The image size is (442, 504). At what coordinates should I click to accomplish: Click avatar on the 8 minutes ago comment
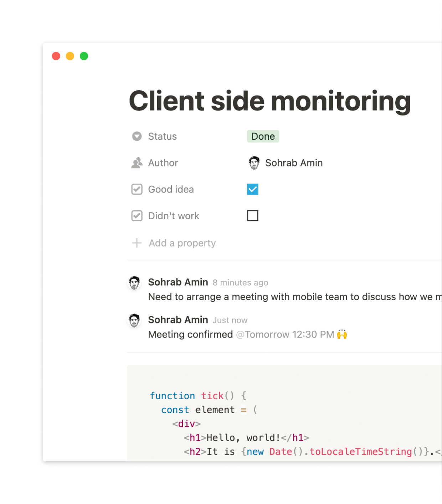coord(134,283)
